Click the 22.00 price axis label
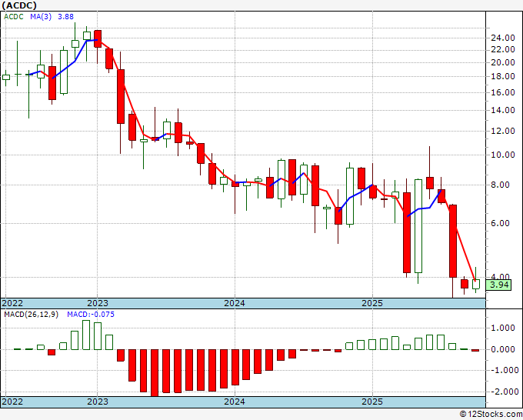Viewport: 523px width, 420px height. (503, 50)
